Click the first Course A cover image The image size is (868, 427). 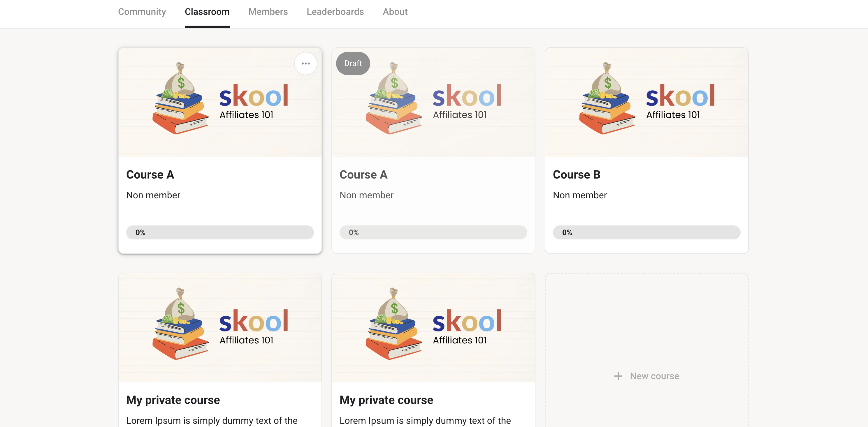coord(220,102)
